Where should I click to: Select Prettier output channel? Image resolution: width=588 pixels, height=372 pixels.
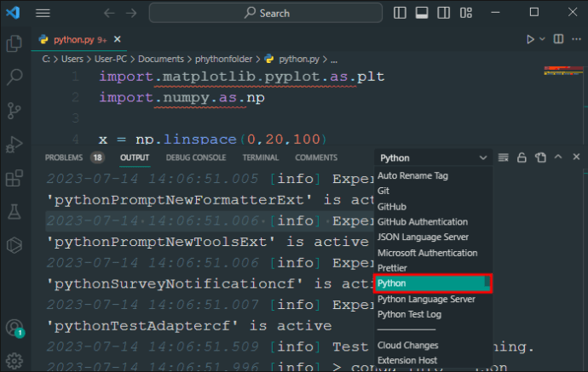pos(433,268)
